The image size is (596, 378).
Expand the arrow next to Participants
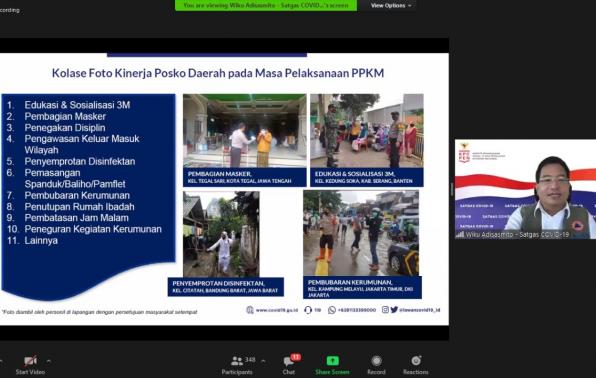point(263,361)
